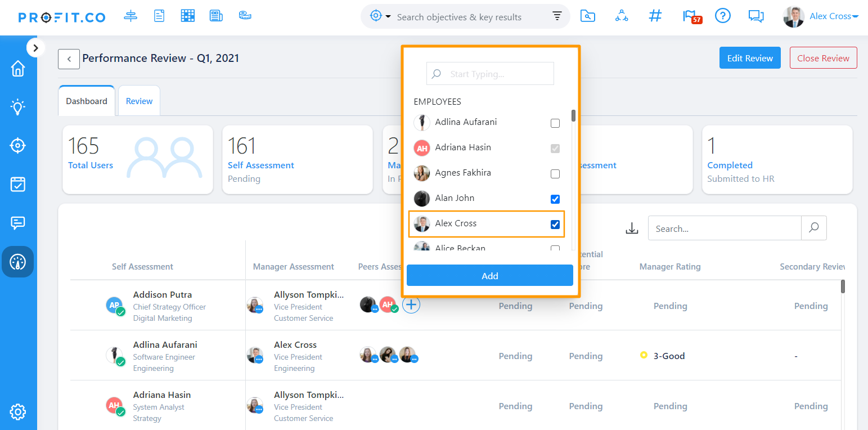Screen dimensions: 868x430
Task: Click the download icon above the review table
Action: pos(632,229)
